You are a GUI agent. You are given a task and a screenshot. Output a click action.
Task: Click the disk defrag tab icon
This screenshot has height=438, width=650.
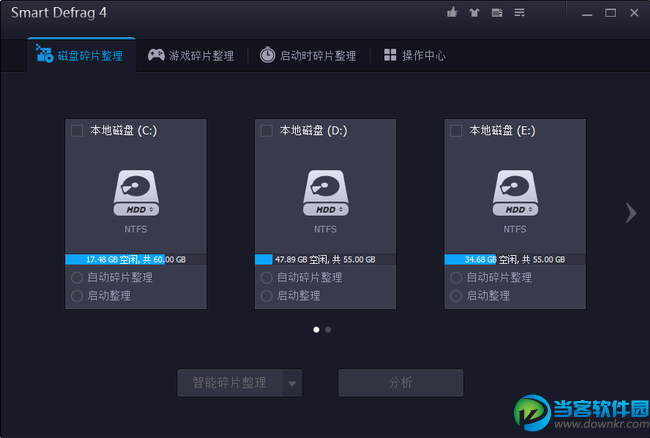pos(44,53)
